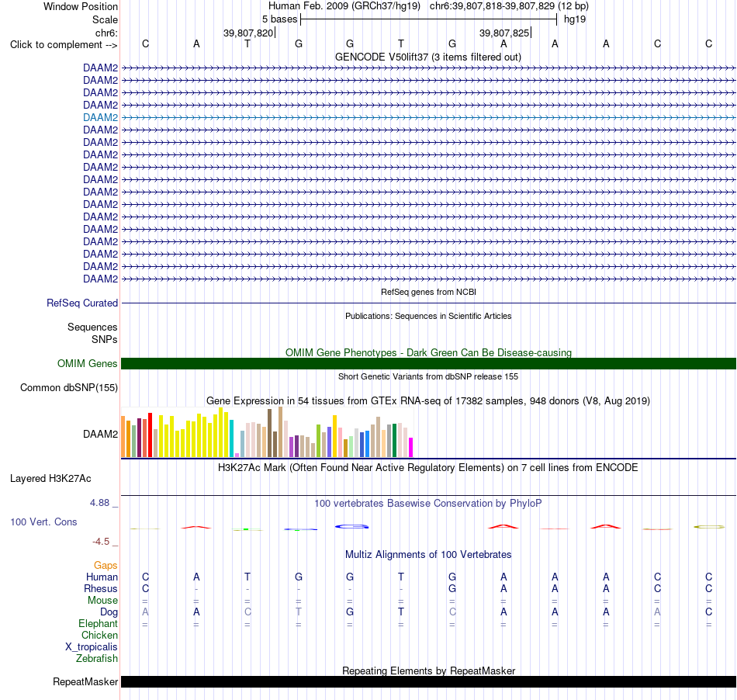Click 'Multiz Alignments of 100 Vertebrates' title
This screenshot has height=700, width=737.
click(x=428, y=555)
